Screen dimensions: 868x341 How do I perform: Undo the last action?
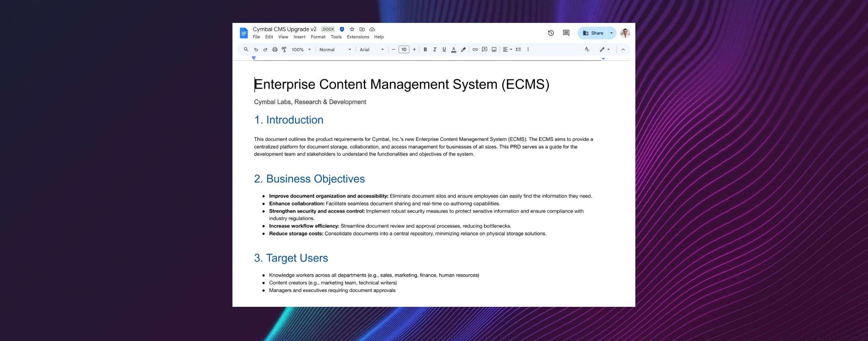pyautogui.click(x=256, y=49)
